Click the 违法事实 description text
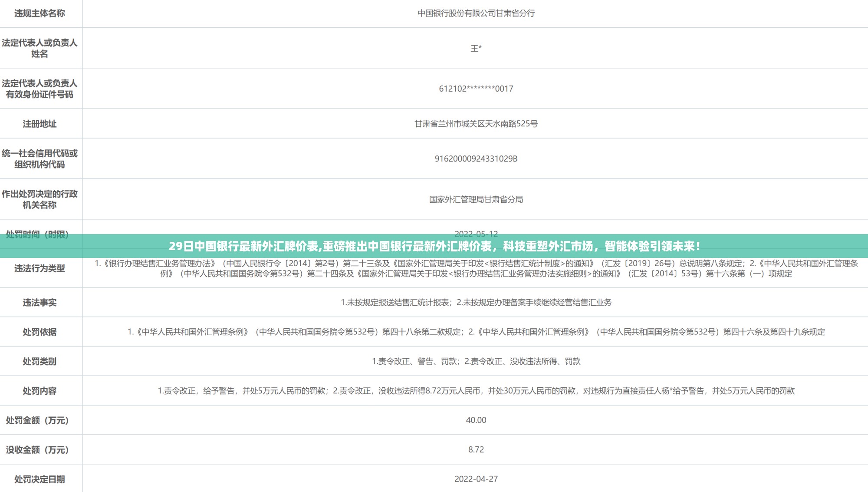The height and width of the screenshot is (492, 868). tap(476, 302)
